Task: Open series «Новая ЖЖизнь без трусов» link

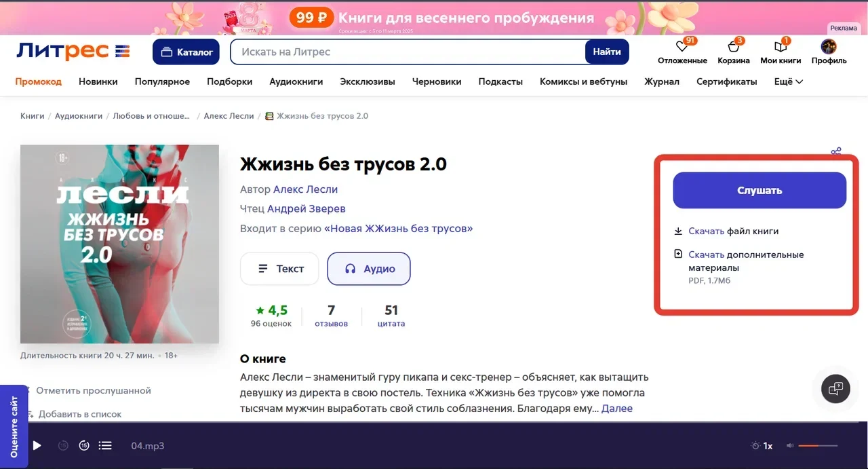Action: pyautogui.click(x=398, y=229)
